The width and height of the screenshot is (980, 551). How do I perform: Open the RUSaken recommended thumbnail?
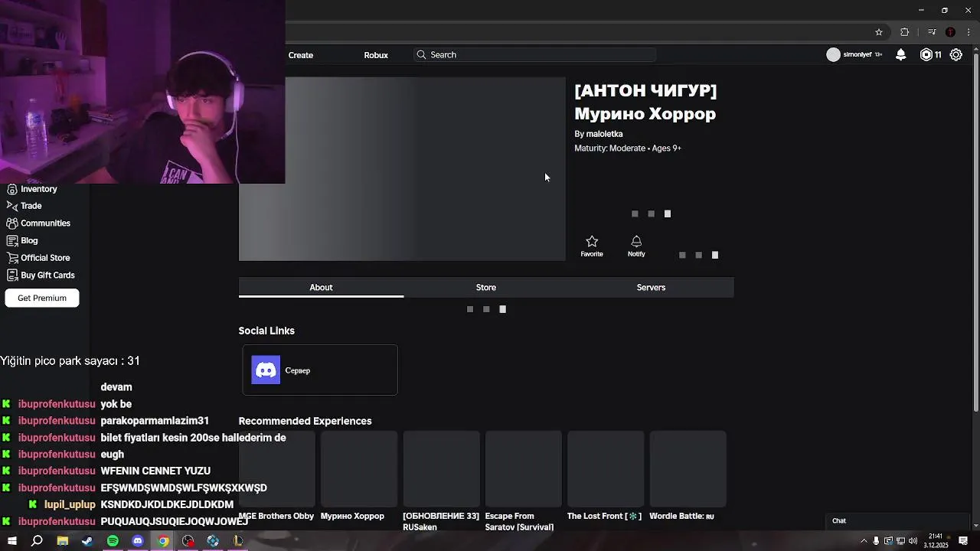441,469
